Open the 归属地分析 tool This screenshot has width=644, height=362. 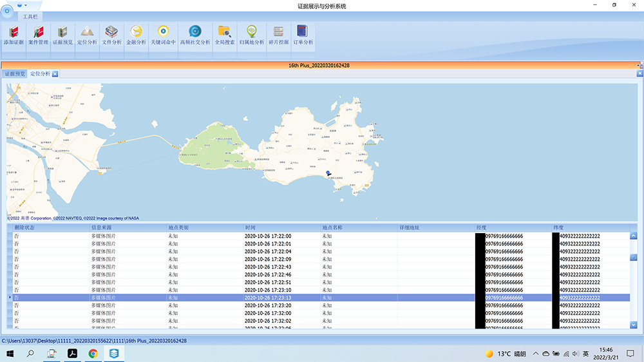(x=252, y=35)
